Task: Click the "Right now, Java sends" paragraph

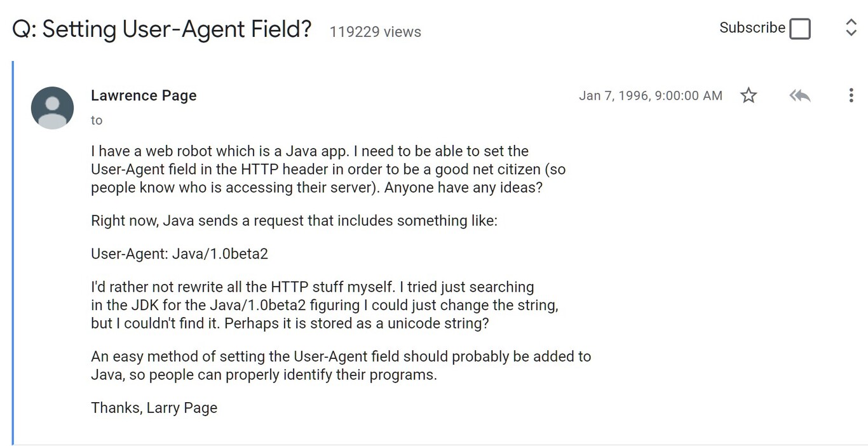Action: (294, 221)
